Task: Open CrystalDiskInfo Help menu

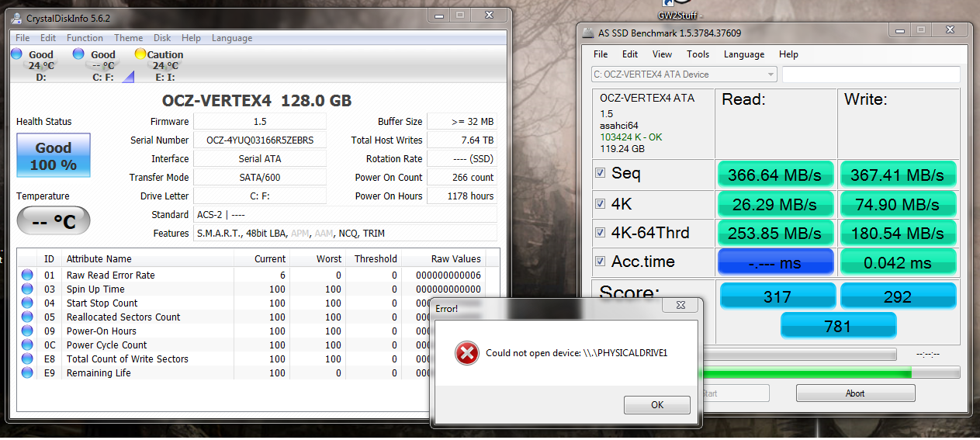Action: 191,38
